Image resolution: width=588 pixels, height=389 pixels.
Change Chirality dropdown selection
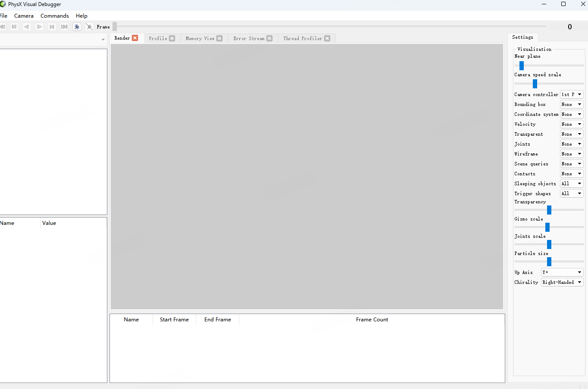[562, 282]
